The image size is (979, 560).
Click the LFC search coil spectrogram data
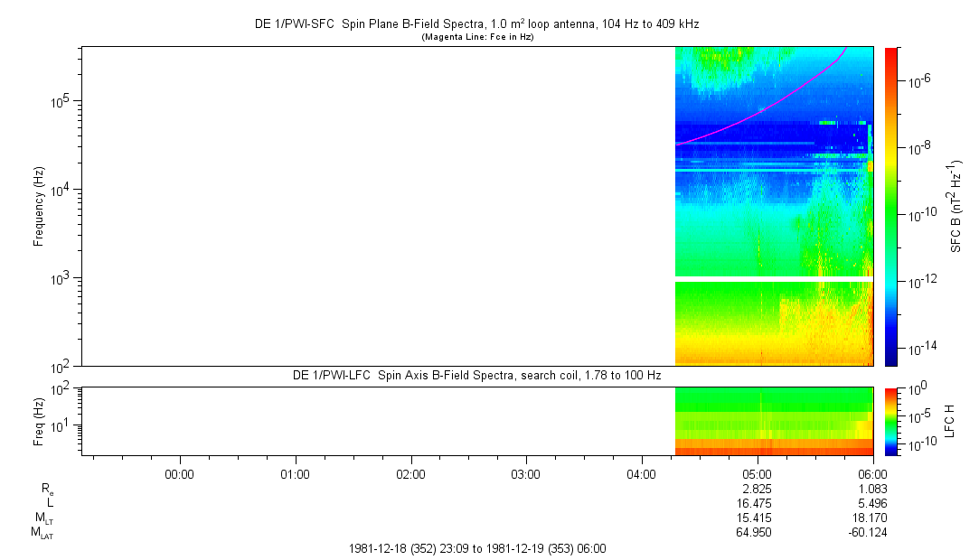click(773, 421)
